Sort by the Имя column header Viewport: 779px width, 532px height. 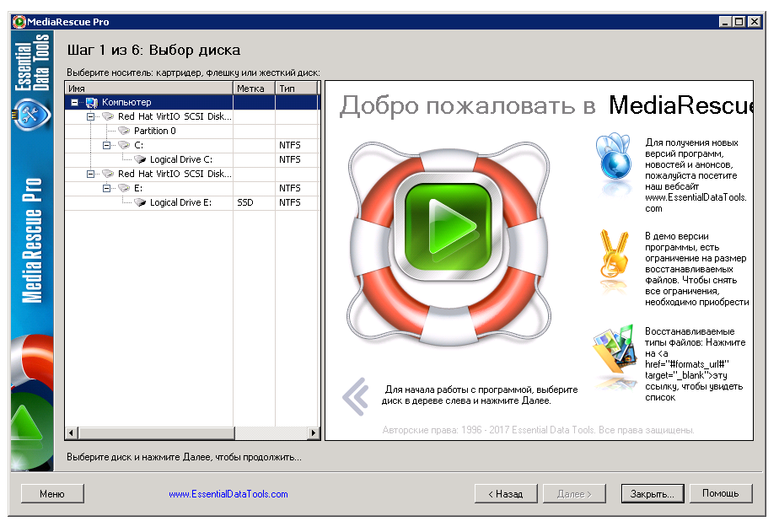(x=148, y=89)
